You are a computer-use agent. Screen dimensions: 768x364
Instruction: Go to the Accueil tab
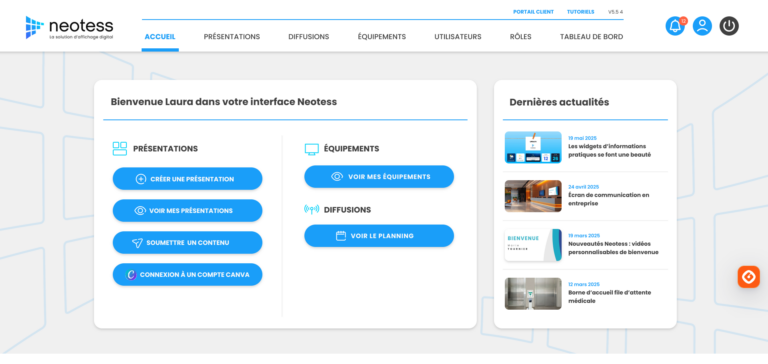pyautogui.click(x=160, y=37)
